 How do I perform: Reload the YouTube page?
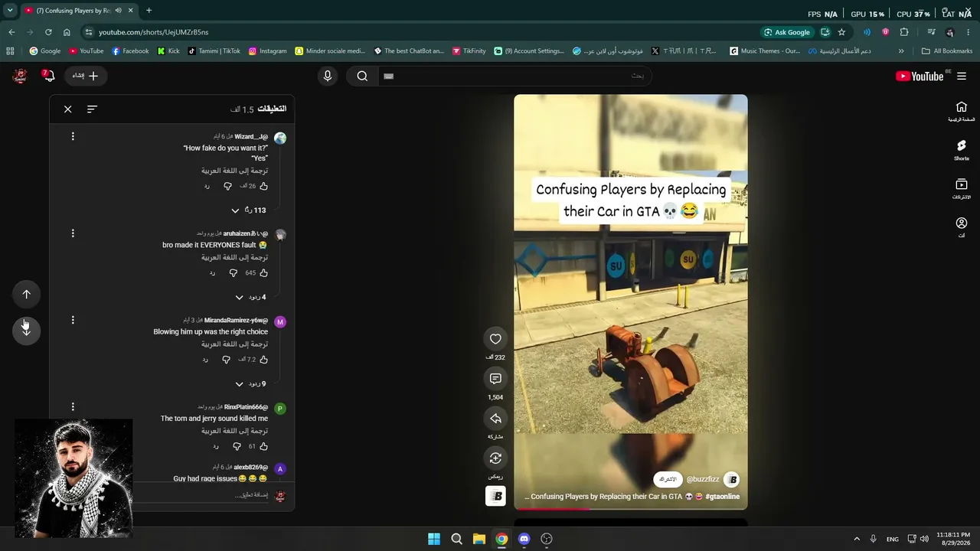point(48,32)
